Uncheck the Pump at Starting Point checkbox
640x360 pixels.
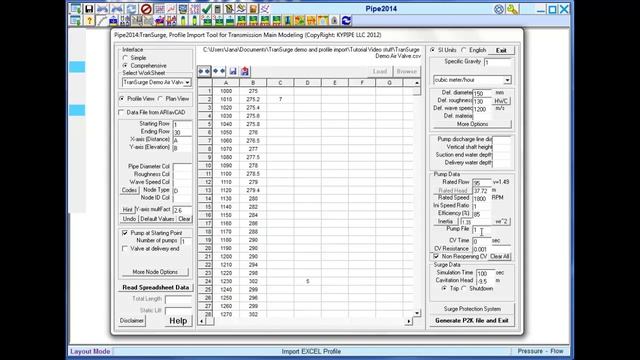[125, 233]
